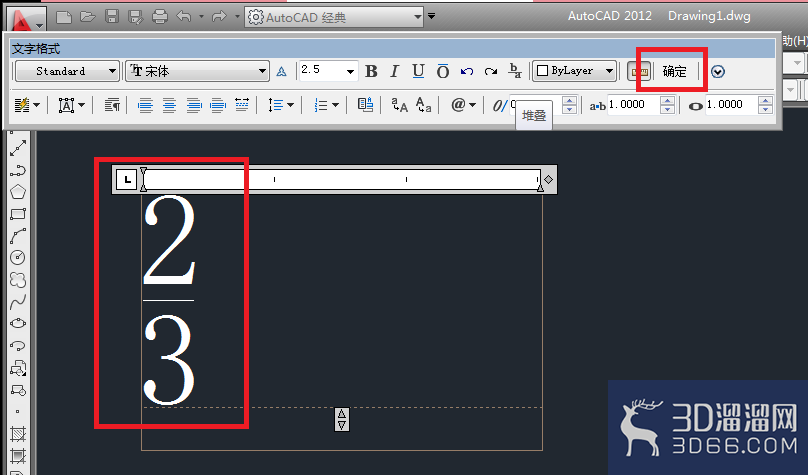
Task: Toggle underline formatting
Action: pos(418,71)
